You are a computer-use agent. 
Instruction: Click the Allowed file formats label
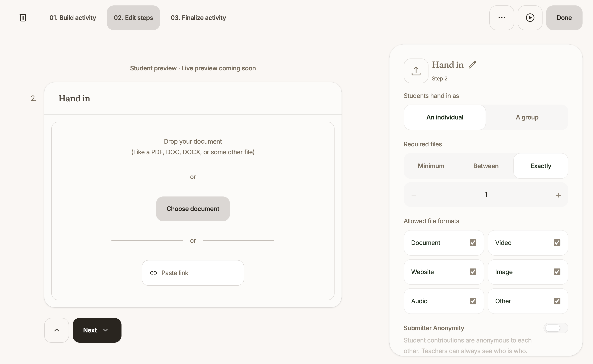coord(431,221)
